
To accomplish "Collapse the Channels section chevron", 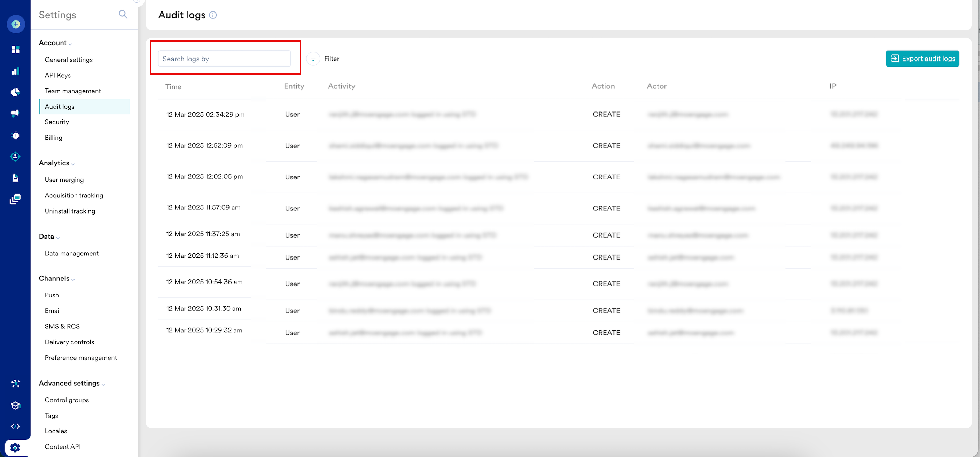I will (x=73, y=280).
